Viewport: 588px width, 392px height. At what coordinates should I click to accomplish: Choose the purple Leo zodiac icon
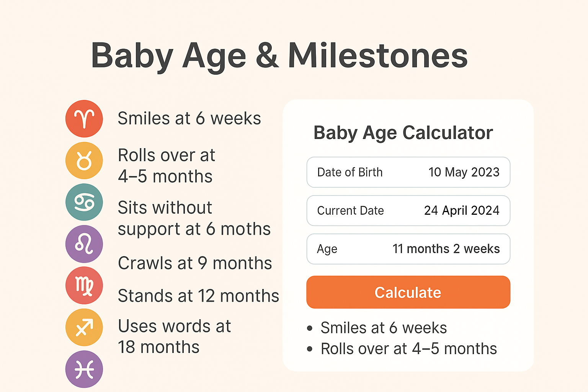(x=84, y=244)
